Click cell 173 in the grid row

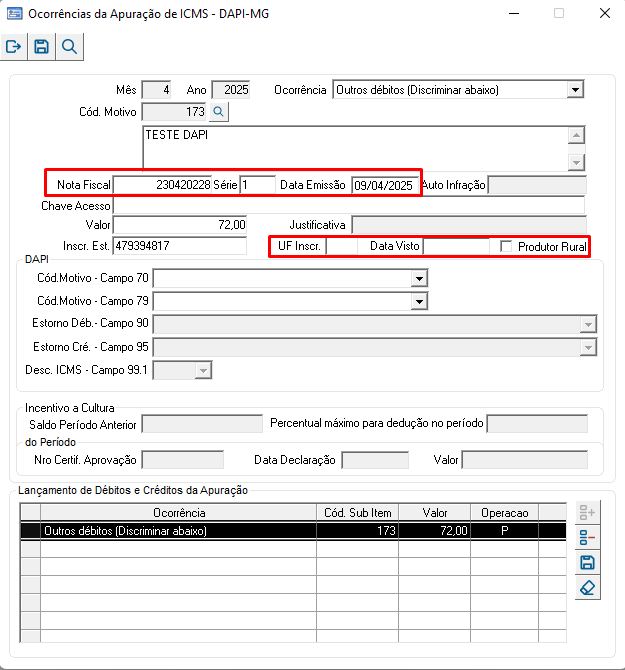click(358, 531)
